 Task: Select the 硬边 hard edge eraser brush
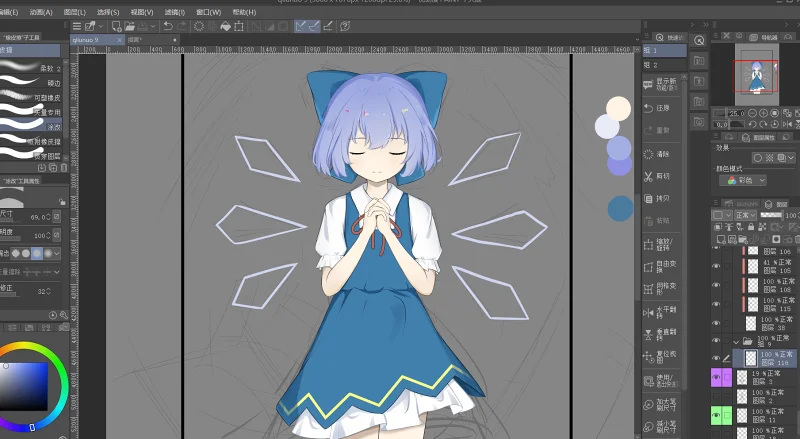pos(31,82)
